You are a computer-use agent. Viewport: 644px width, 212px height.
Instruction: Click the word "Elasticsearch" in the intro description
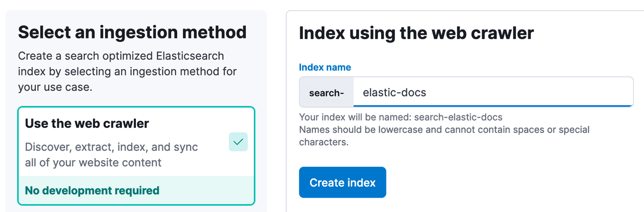pyautogui.click(x=190, y=56)
